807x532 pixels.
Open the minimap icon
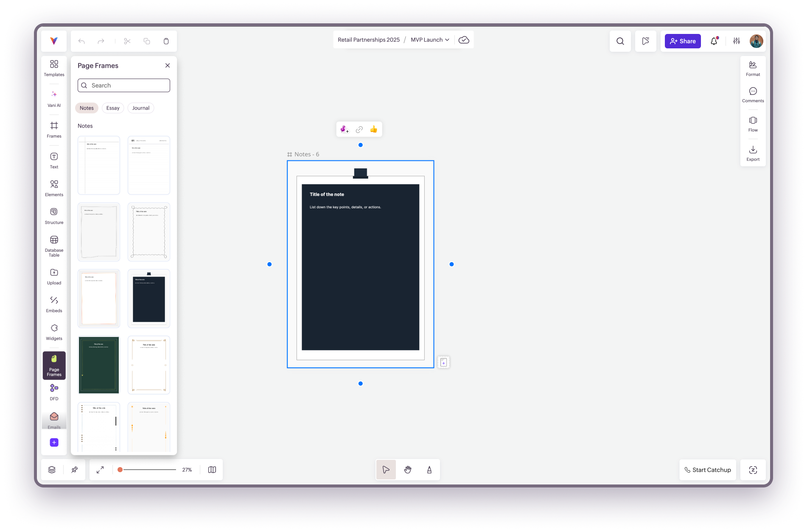coord(212,470)
